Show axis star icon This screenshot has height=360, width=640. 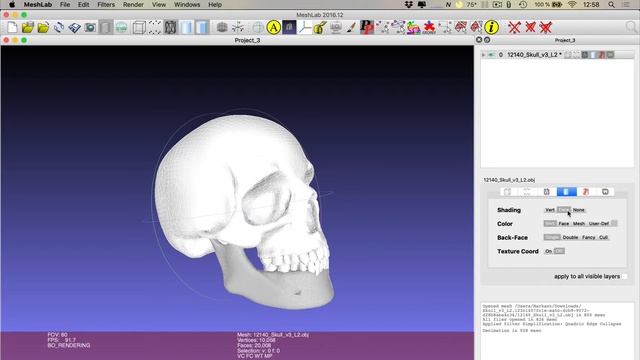238,27
